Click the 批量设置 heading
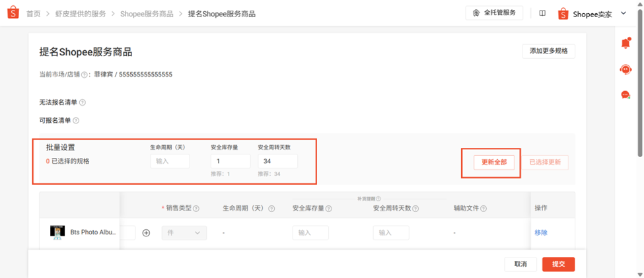Viewport: 644px width, 278px height. pos(60,148)
